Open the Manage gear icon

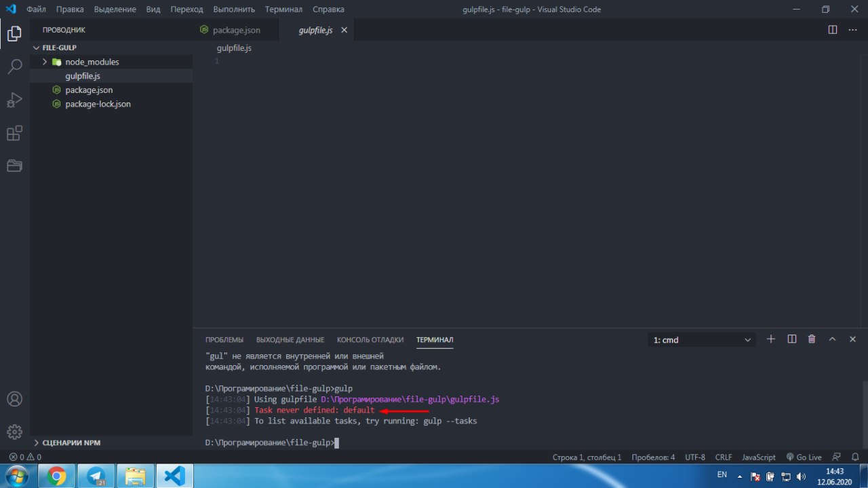coord(14,432)
